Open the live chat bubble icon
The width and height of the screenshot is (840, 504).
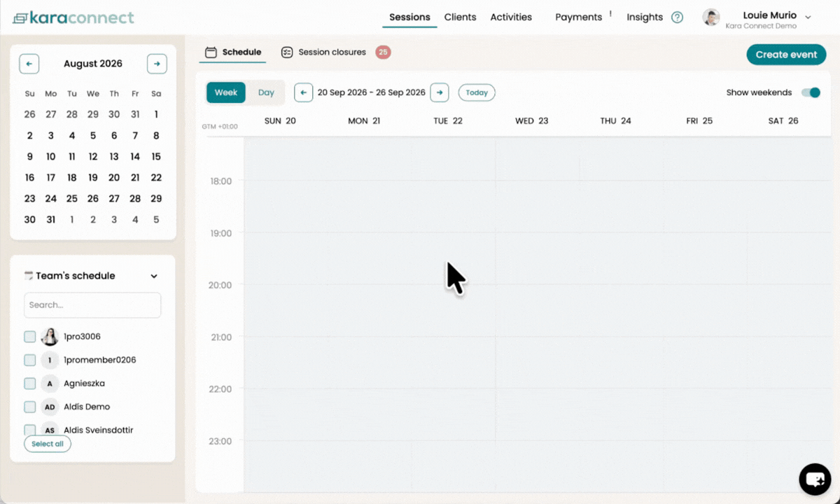[x=815, y=479]
